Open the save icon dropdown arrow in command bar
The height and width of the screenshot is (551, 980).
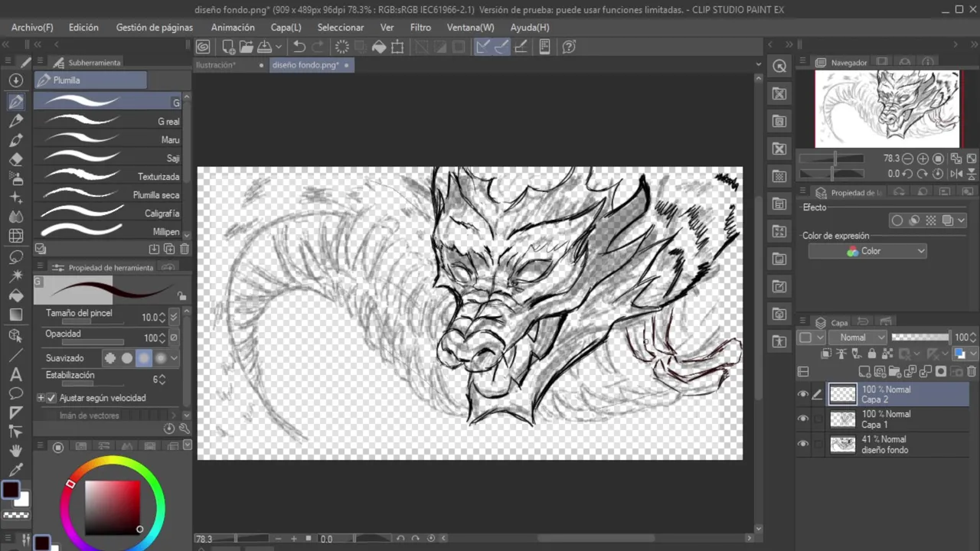point(279,47)
